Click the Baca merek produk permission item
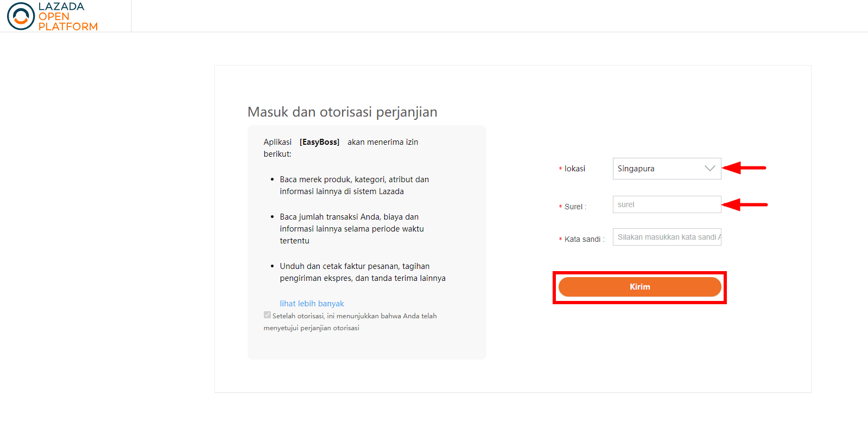This screenshot has height=430, width=868. tap(354, 185)
